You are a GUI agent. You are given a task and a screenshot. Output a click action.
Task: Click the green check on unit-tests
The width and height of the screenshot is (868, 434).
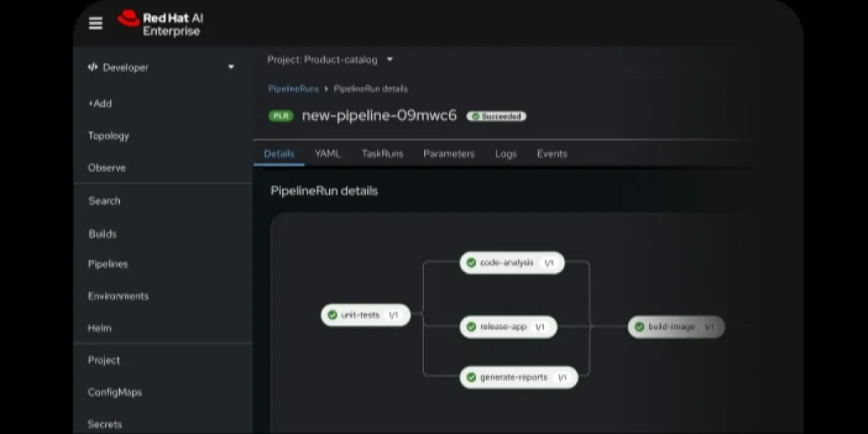coord(332,315)
